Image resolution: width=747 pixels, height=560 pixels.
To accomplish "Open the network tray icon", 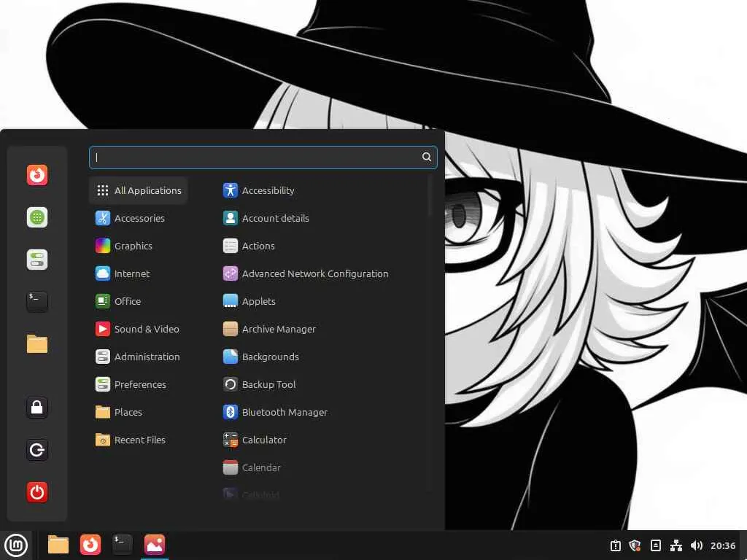I will pos(676,545).
